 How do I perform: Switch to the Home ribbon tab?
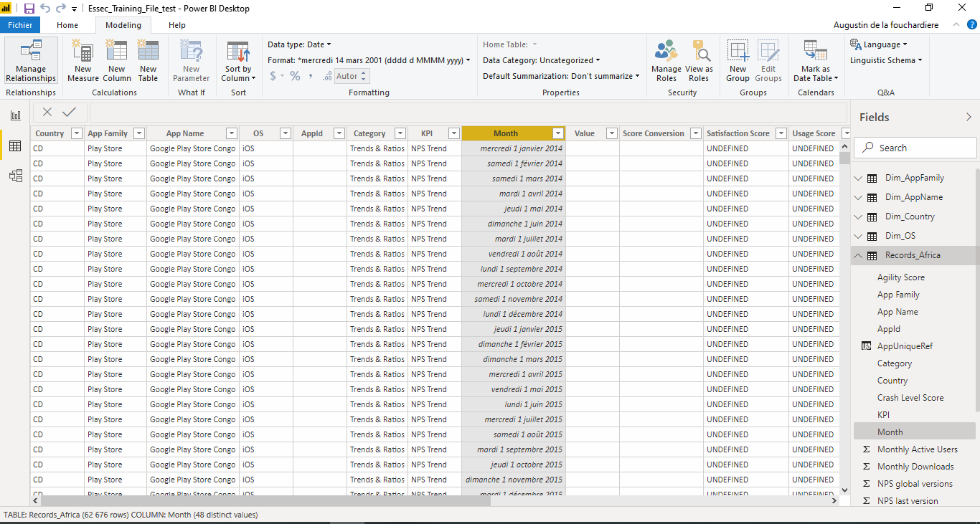67,25
